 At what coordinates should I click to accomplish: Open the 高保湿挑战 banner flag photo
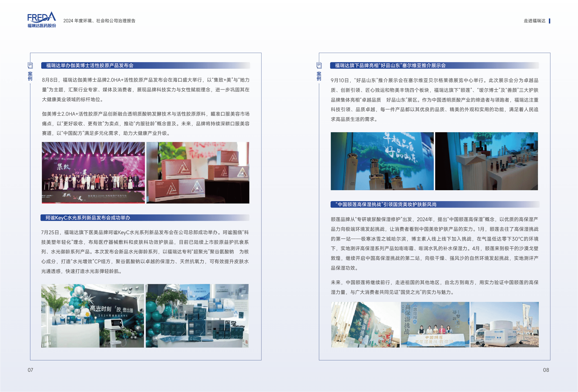[365, 324]
